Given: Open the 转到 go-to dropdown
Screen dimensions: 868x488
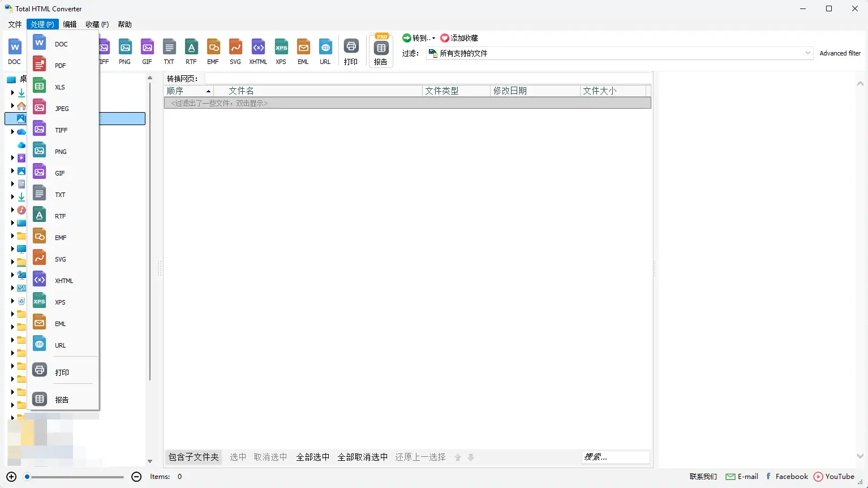Looking at the screenshot, I should 419,38.
